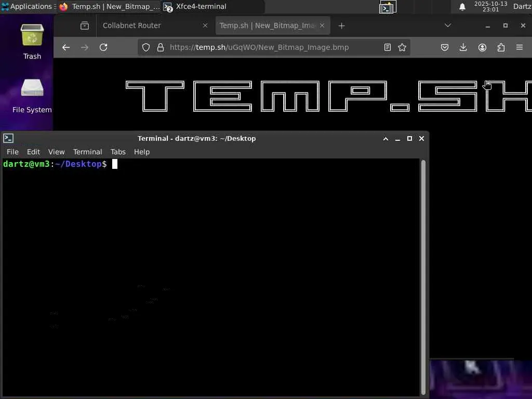The width and height of the screenshot is (532, 399).
Task: Open the terminal Tabs menu
Action: click(118, 152)
